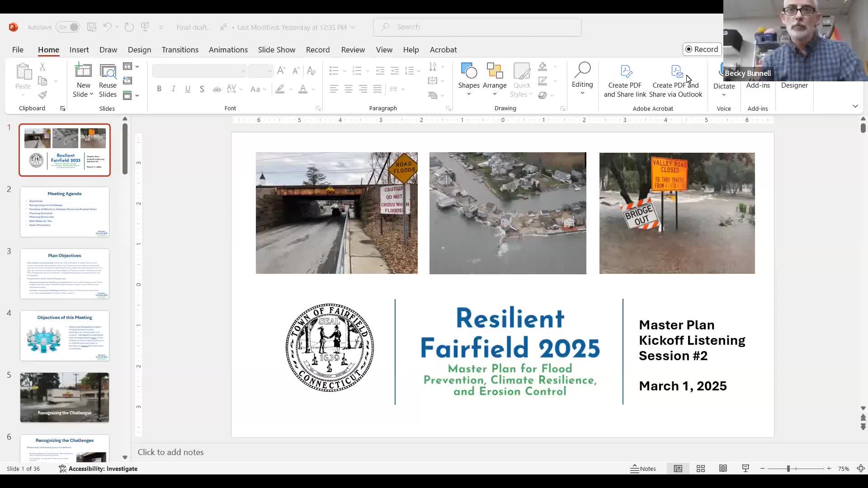
Task: Click the Save icon in title bar
Action: click(x=92, y=27)
